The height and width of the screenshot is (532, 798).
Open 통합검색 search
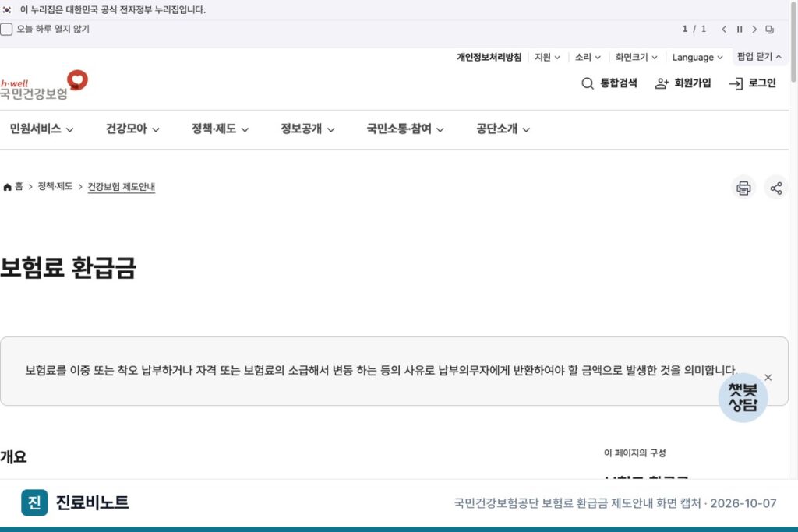point(609,83)
